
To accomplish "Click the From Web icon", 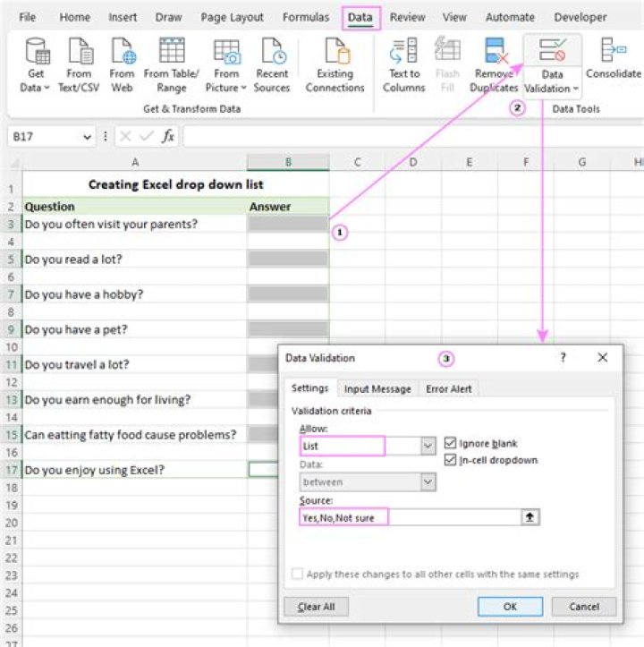I will tap(122, 52).
